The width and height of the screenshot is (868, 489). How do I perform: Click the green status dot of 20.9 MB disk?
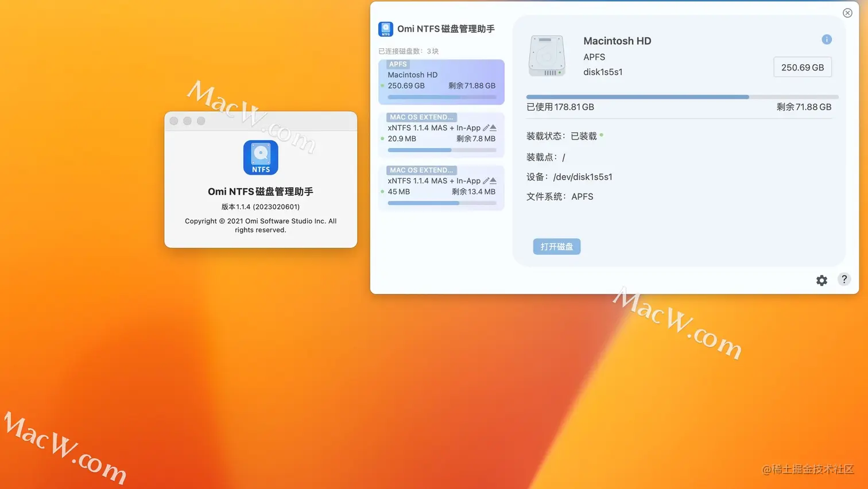(x=382, y=138)
